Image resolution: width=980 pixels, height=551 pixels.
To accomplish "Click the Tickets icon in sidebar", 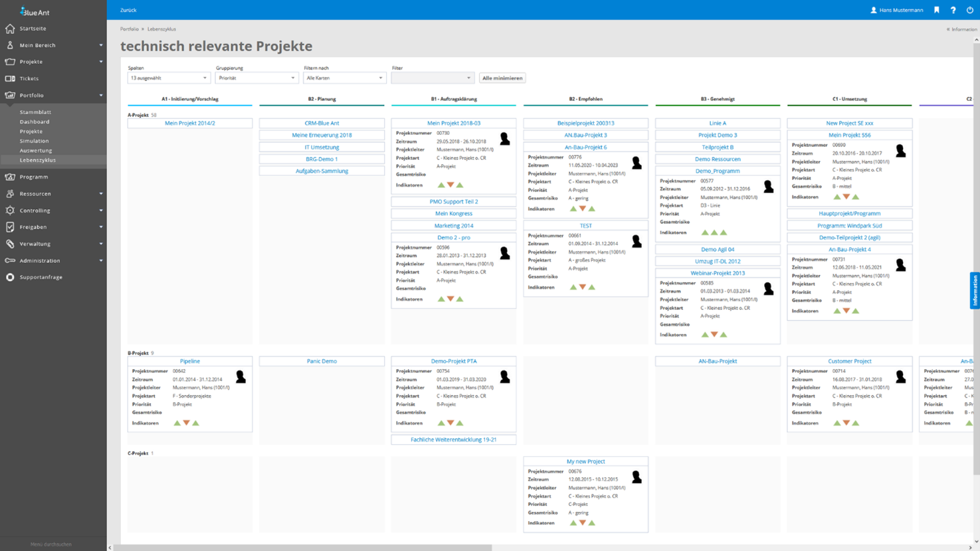I will pos(10,78).
